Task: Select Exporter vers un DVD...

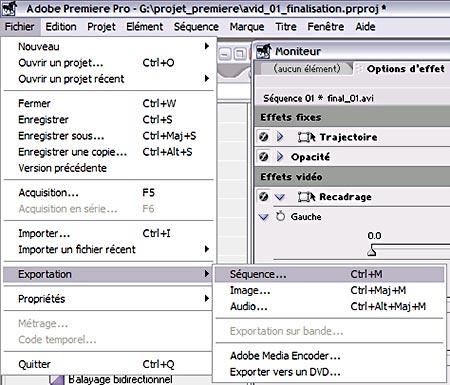Action: click(329, 372)
